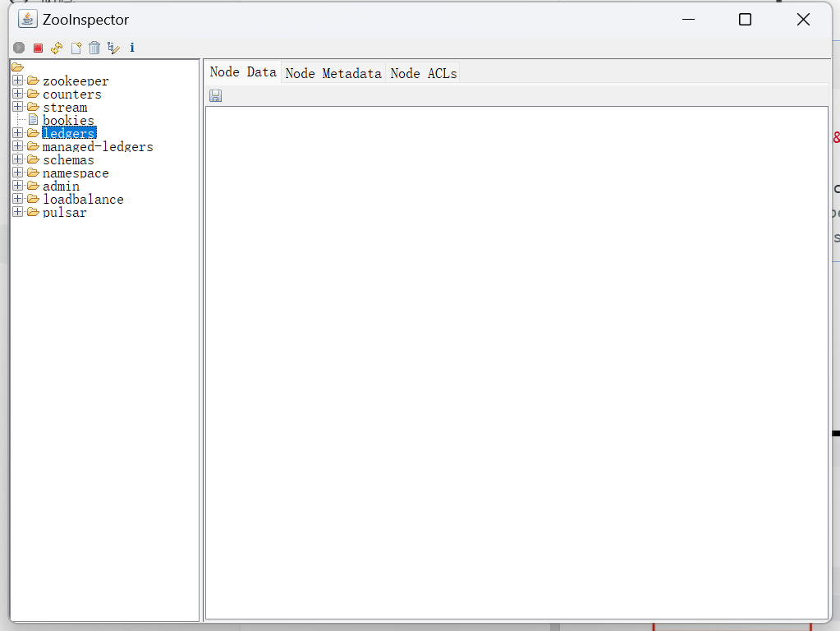Select the schemas node label

[x=68, y=159]
